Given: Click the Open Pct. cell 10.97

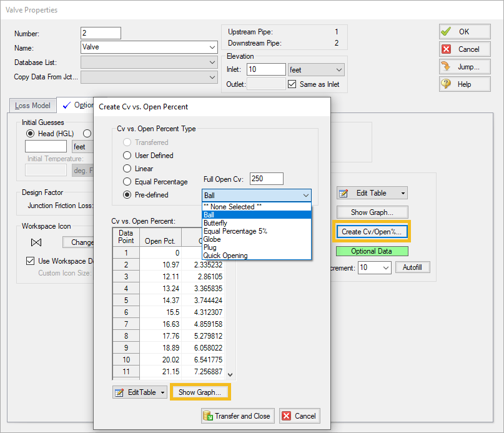Looking at the screenshot, I should click(x=161, y=265).
